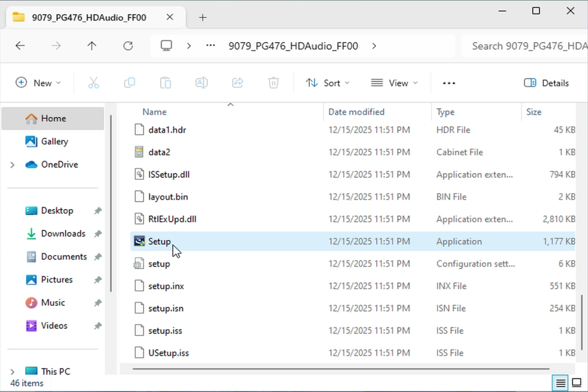Click the Up directory arrow
The height and width of the screenshot is (392, 588).
click(x=92, y=46)
